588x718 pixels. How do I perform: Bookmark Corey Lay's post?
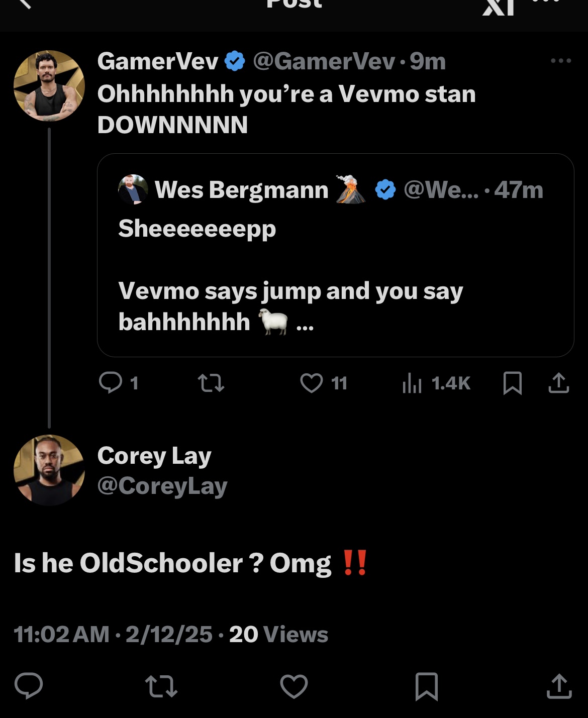click(x=427, y=686)
